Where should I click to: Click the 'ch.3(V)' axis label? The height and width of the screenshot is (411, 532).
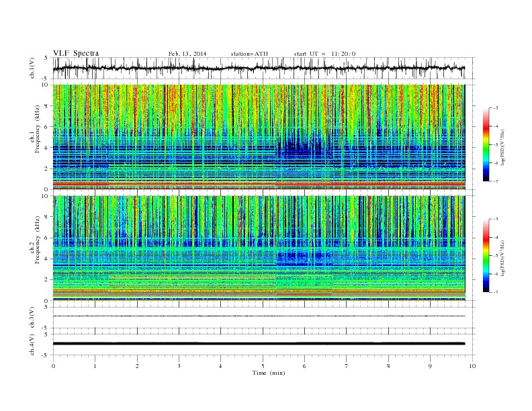32,318
